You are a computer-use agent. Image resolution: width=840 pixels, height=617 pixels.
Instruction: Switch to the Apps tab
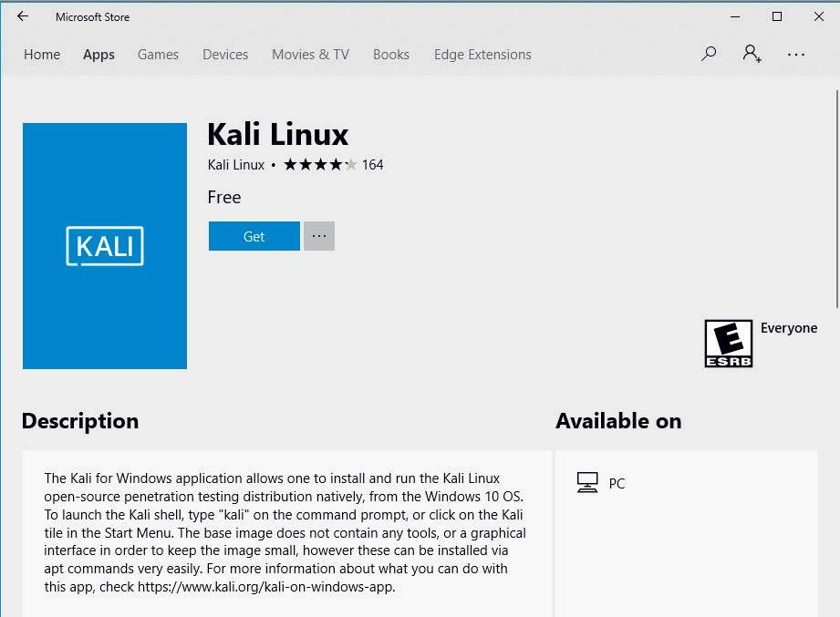coord(99,55)
